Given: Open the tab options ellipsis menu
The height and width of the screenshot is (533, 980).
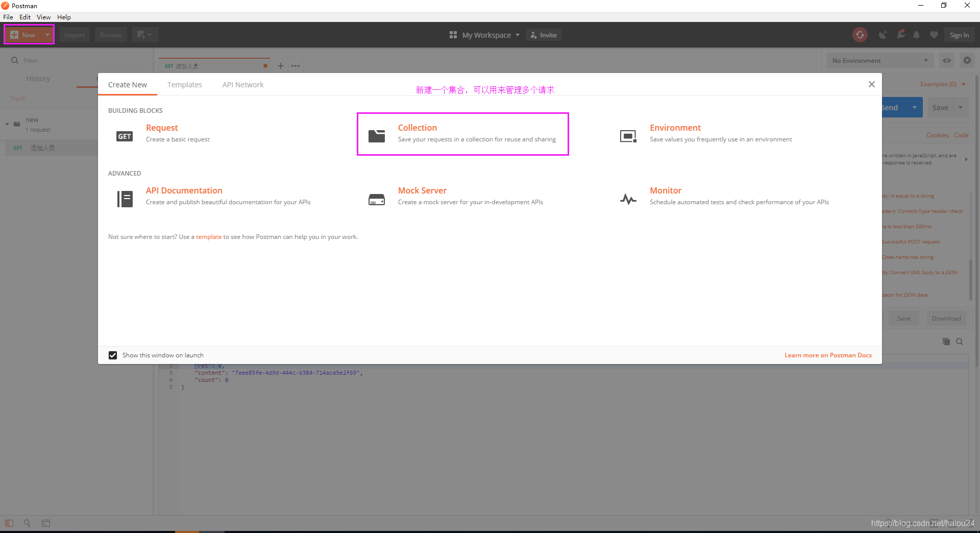Looking at the screenshot, I should pyautogui.click(x=296, y=65).
